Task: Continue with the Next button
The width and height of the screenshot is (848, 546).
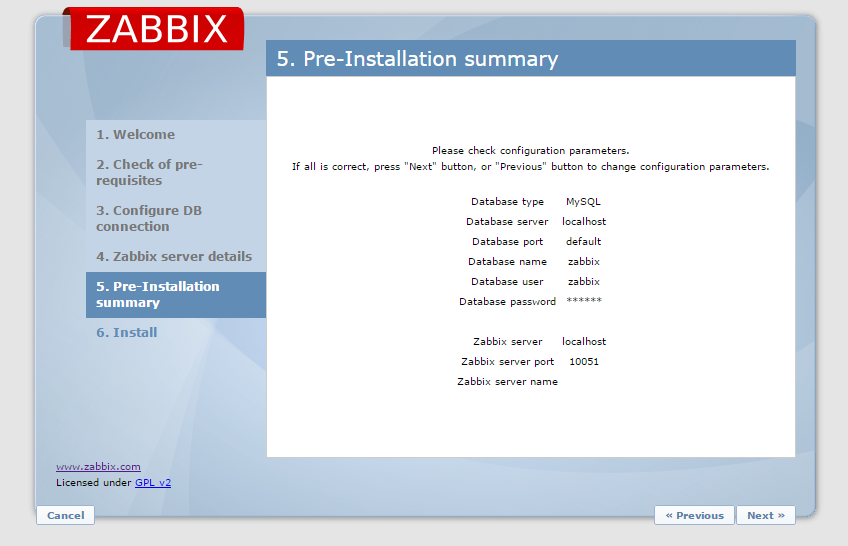Action: (766, 515)
